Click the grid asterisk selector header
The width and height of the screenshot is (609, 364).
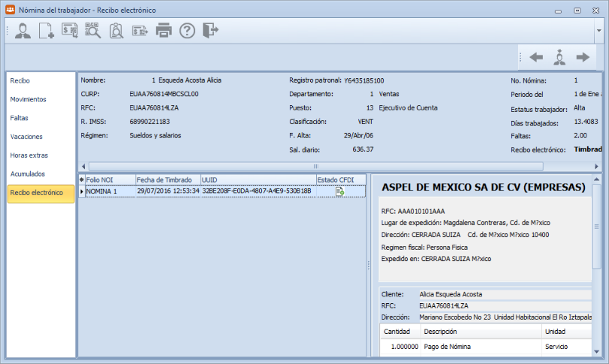82,180
